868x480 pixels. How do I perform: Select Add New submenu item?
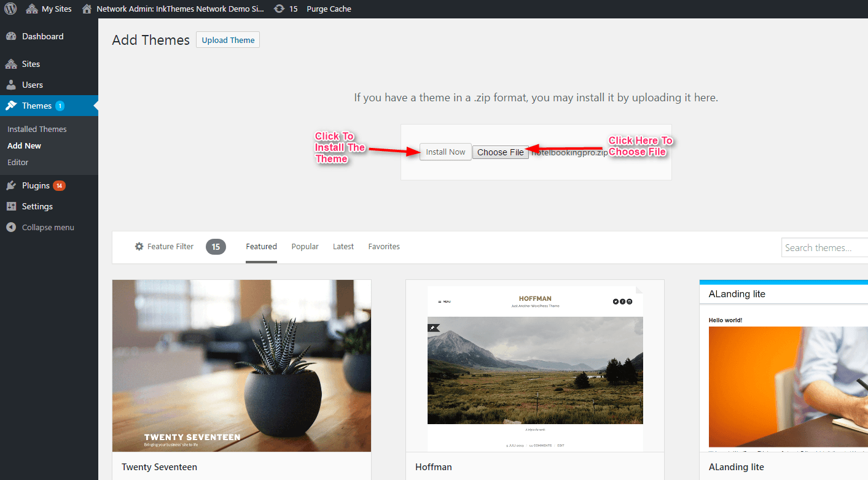pos(24,145)
